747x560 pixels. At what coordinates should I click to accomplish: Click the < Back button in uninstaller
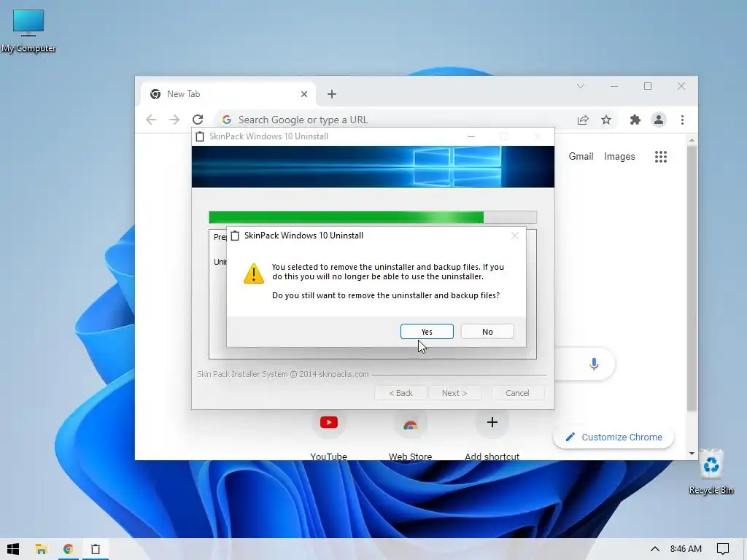coord(400,393)
